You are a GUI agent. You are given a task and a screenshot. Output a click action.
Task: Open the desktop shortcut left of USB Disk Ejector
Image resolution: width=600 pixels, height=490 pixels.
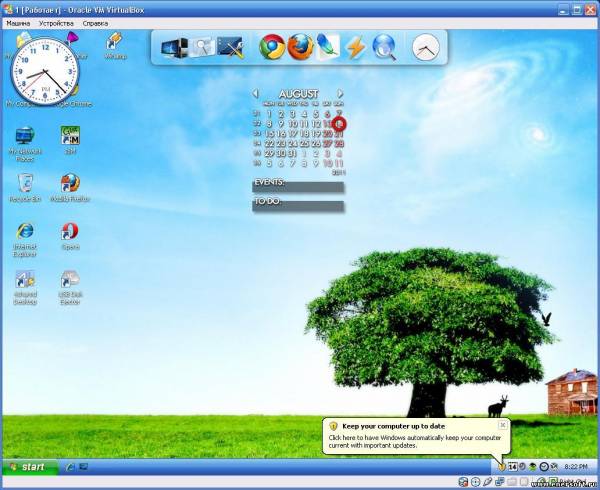[x=25, y=288]
